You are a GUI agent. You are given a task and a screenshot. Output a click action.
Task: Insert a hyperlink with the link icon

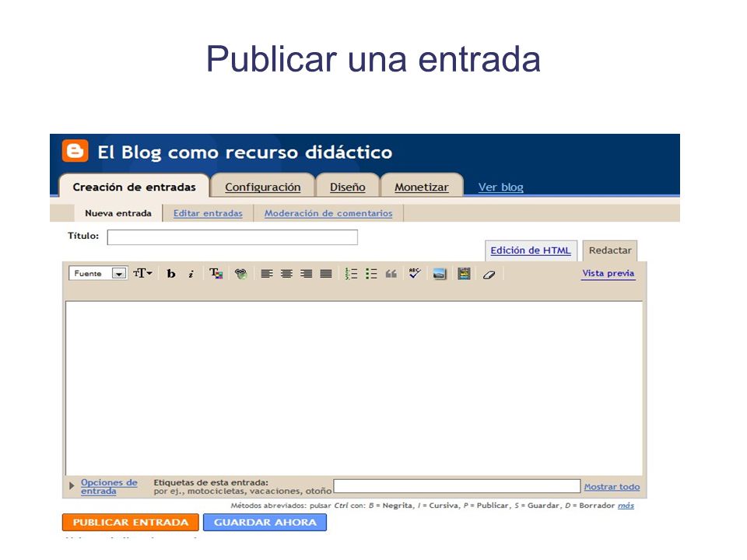(x=241, y=273)
